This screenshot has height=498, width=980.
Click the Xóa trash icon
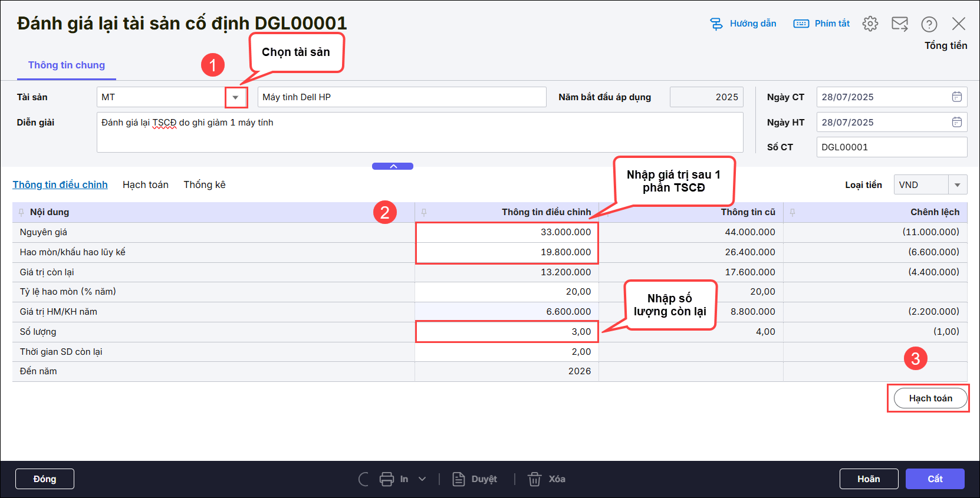[534, 479]
